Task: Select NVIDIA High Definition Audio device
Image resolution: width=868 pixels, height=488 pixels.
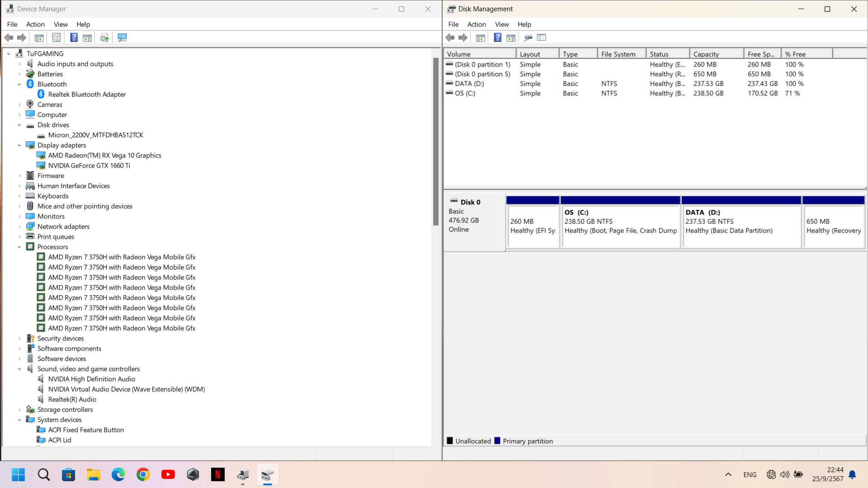Action: point(92,379)
